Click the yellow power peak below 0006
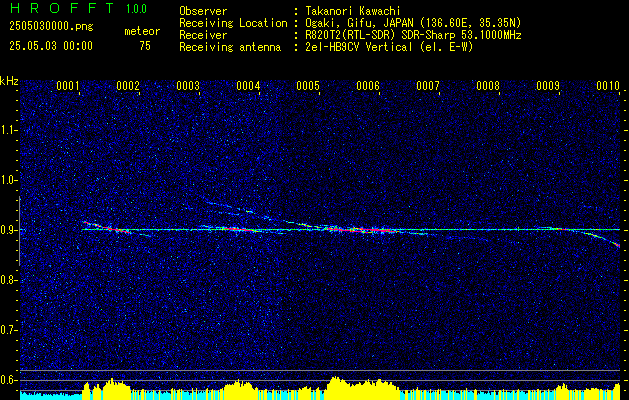This screenshot has height=400, width=629. click(361, 388)
